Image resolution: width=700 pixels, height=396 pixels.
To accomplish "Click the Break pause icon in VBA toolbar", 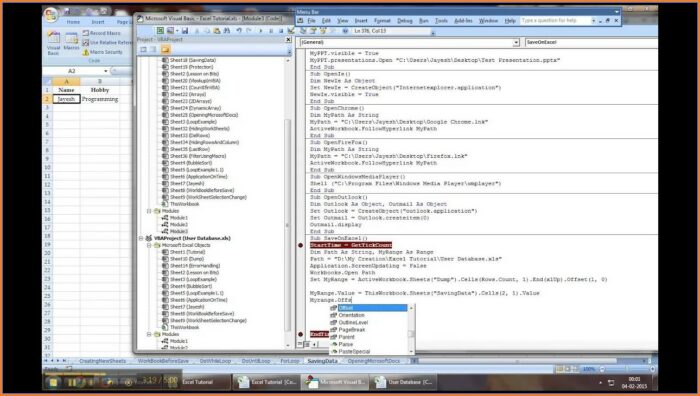I will pyautogui.click(x=271, y=30).
